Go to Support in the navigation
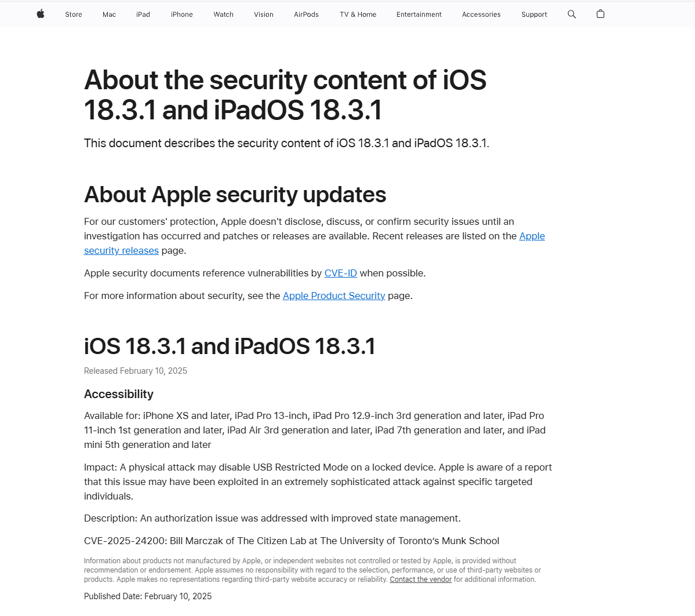This screenshot has height=616, width=695. coord(534,14)
